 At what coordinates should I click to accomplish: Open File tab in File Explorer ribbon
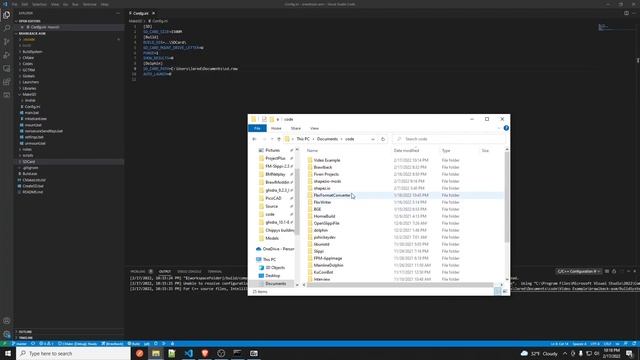[x=257, y=128]
